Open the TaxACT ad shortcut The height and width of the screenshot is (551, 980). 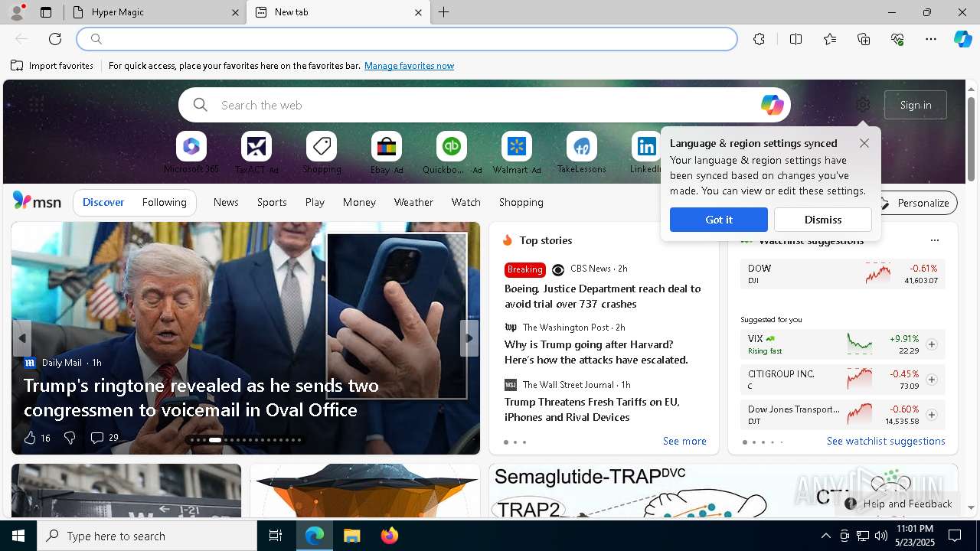256,153
